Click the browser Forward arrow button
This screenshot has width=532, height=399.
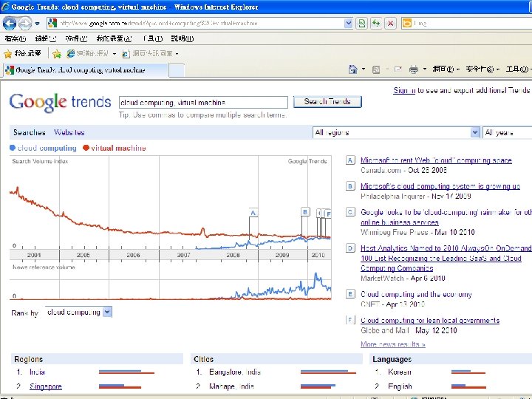[x=25, y=24]
